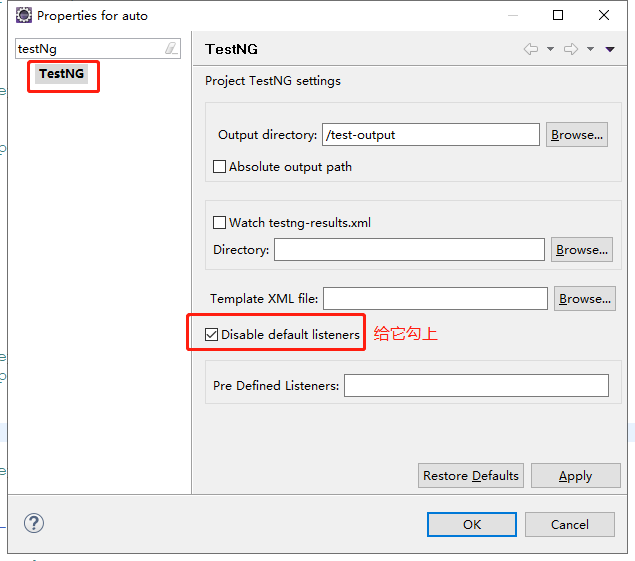635x561 pixels.
Task: Click the back navigation arrow icon
Action: (x=531, y=49)
